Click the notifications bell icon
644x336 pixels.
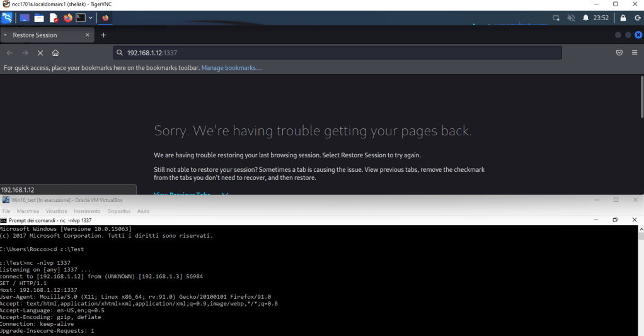(585, 18)
